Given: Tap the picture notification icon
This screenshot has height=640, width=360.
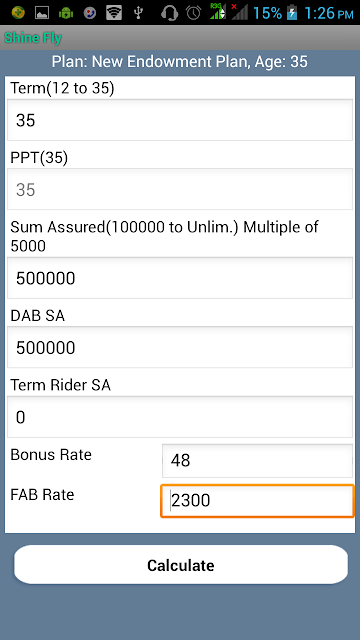Looking at the screenshot, I should [x=42, y=13].
